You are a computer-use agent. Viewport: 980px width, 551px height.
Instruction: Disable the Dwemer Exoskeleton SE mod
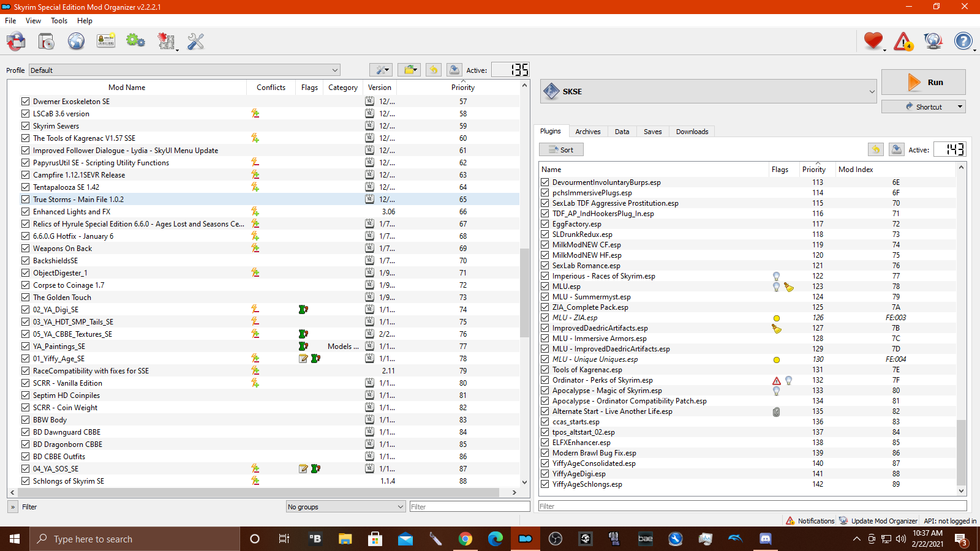[25, 101]
